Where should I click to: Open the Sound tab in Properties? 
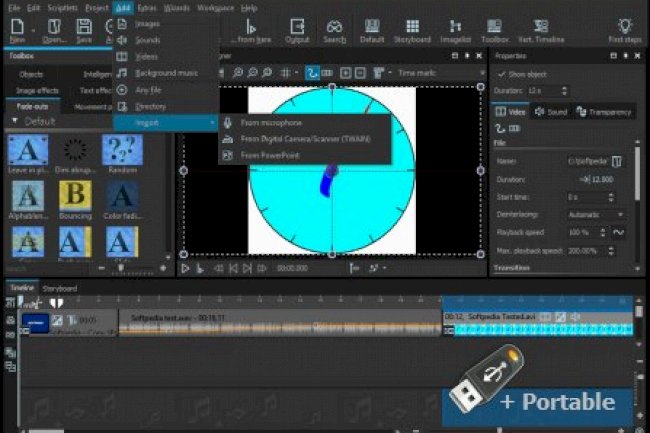[x=553, y=112]
